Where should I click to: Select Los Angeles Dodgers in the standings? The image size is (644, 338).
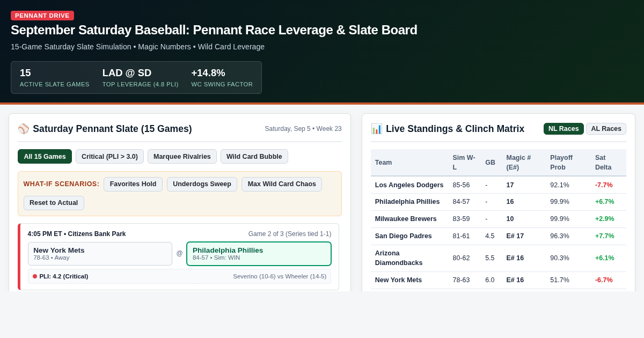(x=499, y=185)
